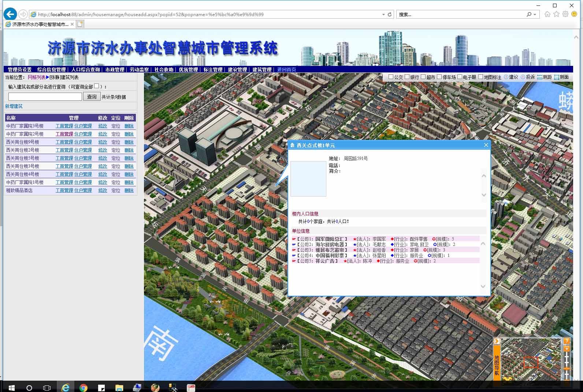Click the 建议 suggestion marker icon
This screenshot has height=392, width=583.
[x=506, y=77]
